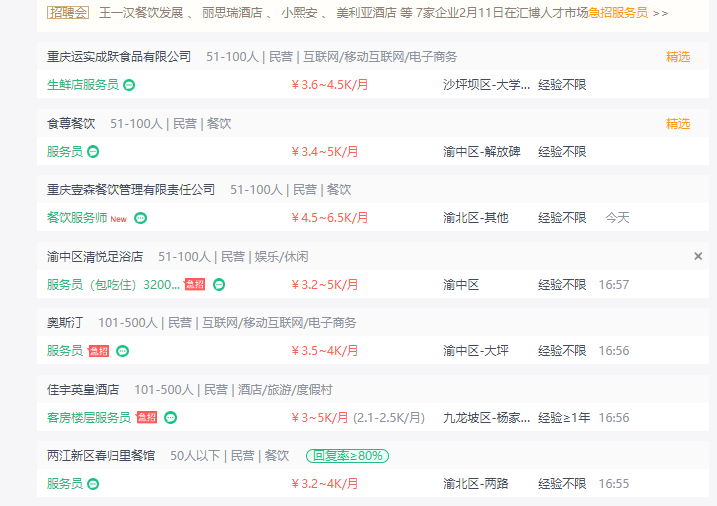The width and height of the screenshot is (717, 506).
Task: Open company 食尊餐饮
Action: pos(71,123)
